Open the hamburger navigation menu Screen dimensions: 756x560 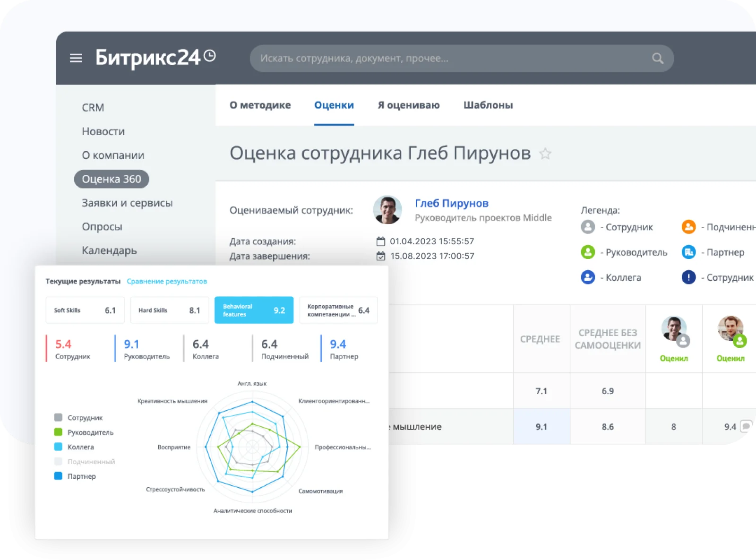[x=76, y=58]
